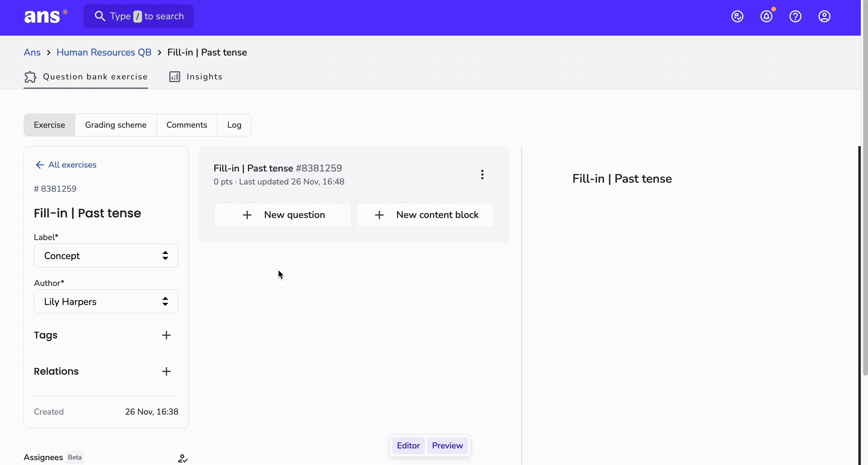Click the Insights chart icon
Image resolution: width=868 pixels, height=465 pixels.
pyautogui.click(x=175, y=77)
